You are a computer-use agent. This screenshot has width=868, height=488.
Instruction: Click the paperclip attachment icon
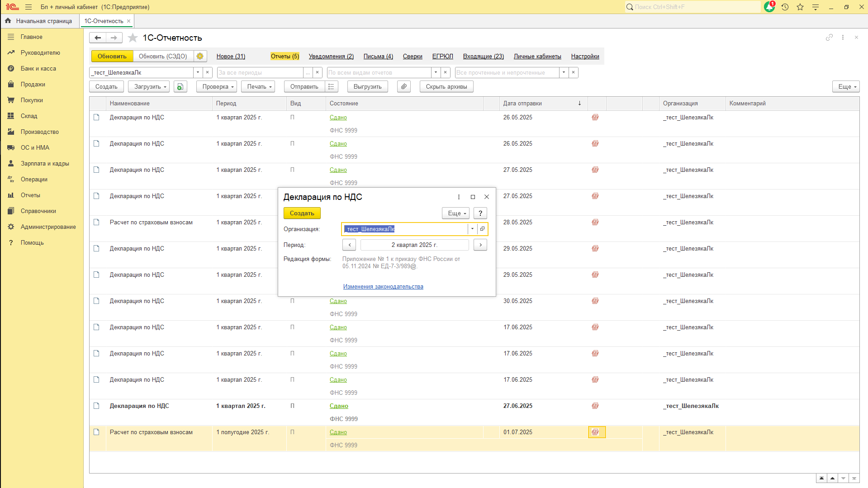pos(404,86)
